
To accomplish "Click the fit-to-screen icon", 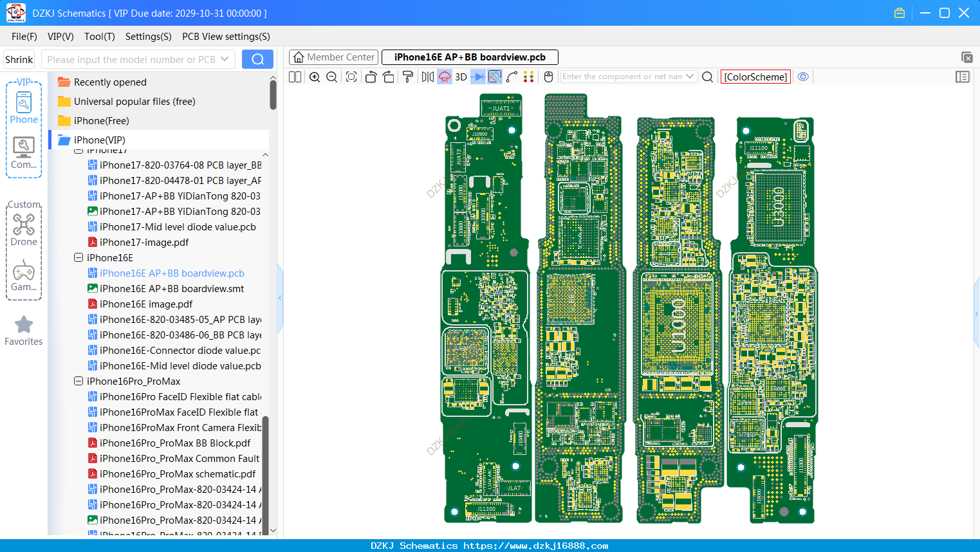I will pos(351,77).
